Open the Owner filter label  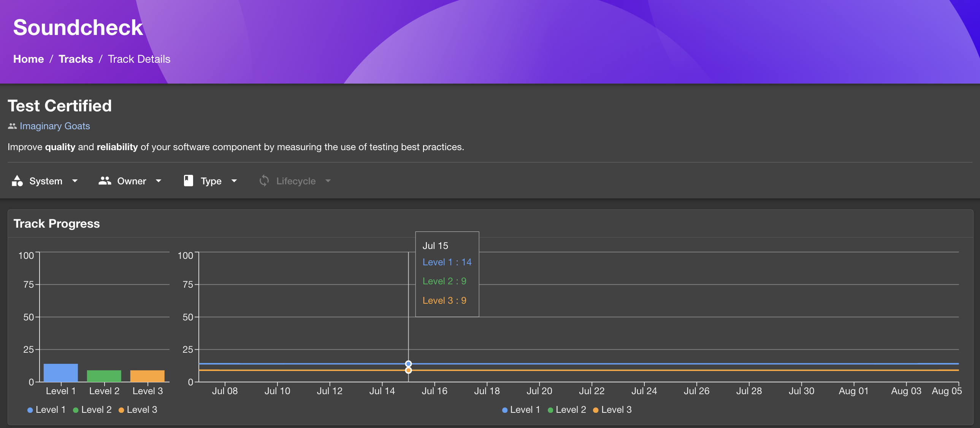(132, 181)
